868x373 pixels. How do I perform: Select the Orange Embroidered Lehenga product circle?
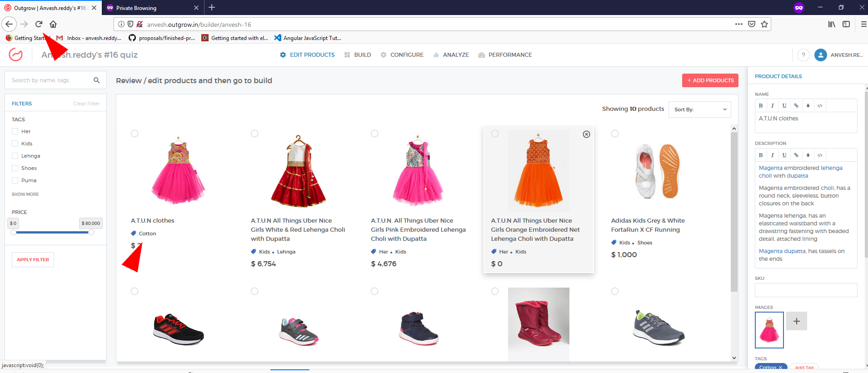coord(495,134)
